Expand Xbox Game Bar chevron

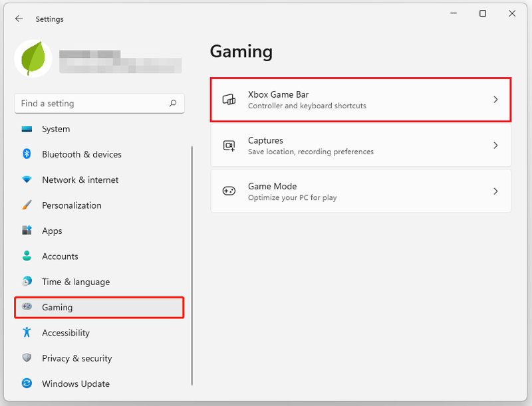coord(495,99)
